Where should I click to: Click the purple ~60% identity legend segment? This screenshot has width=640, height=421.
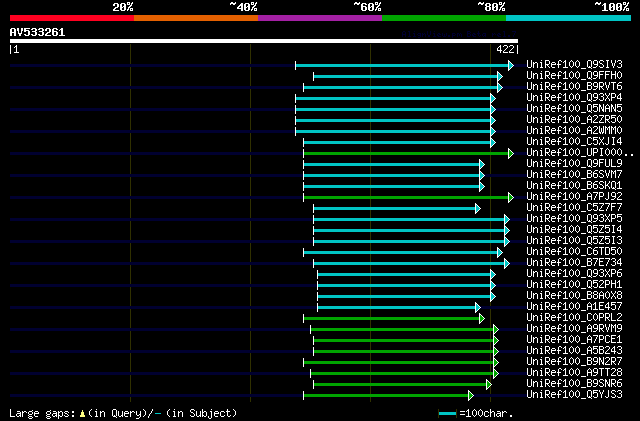coord(320,18)
